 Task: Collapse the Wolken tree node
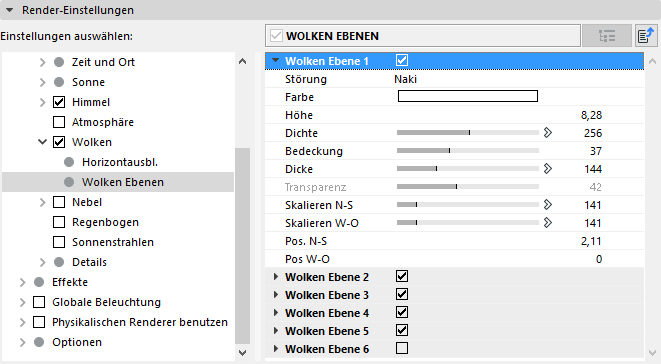[42, 142]
